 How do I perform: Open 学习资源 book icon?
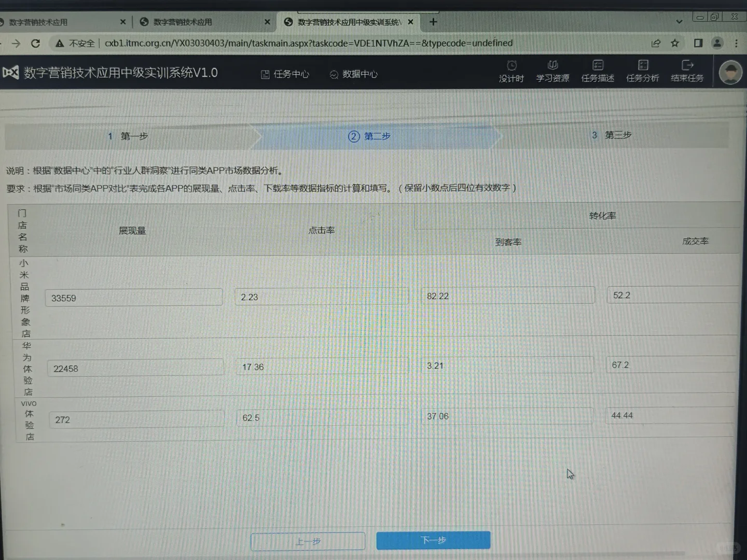click(552, 65)
